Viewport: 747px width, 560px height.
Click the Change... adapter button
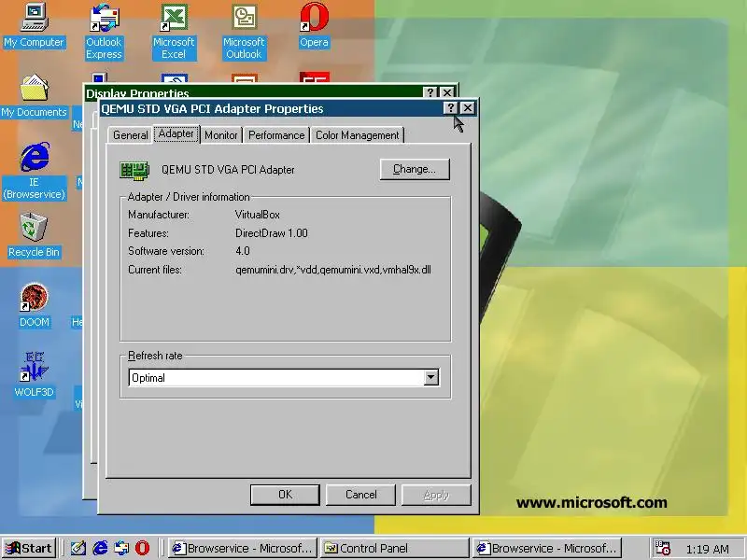[415, 169]
